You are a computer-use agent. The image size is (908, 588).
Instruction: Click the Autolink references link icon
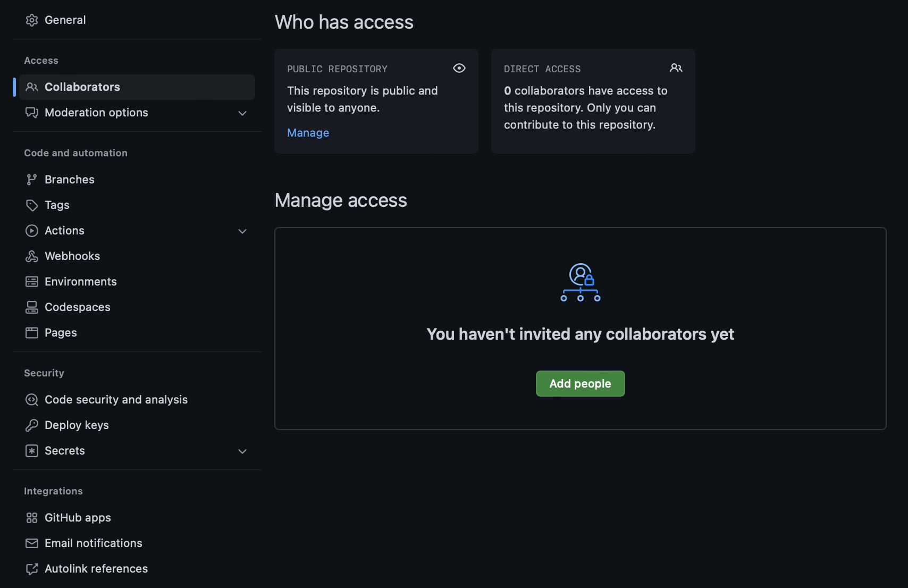tap(32, 569)
